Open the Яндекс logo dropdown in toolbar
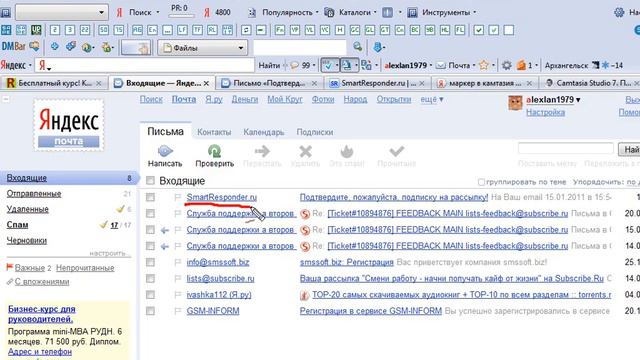Viewport: 640px width, 360px height. (x=16, y=65)
